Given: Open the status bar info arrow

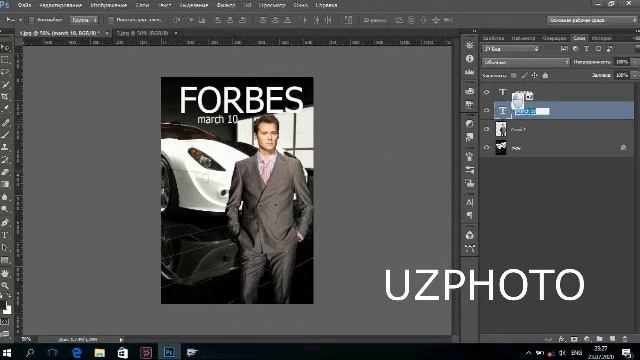Looking at the screenshot, I should tap(121, 340).
